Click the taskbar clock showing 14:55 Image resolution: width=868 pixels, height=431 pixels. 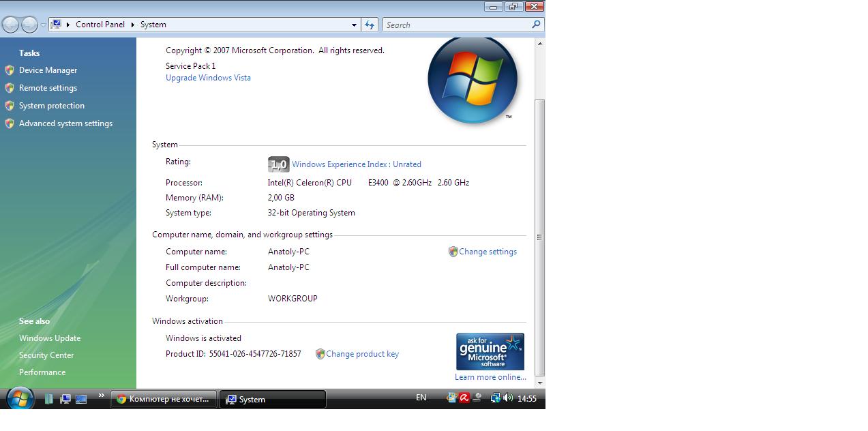pyautogui.click(x=527, y=398)
